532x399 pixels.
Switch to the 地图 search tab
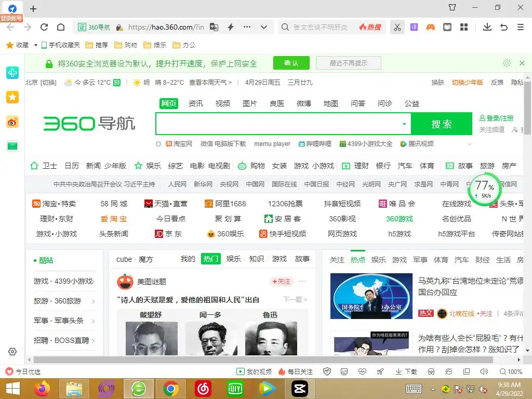point(331,103)
